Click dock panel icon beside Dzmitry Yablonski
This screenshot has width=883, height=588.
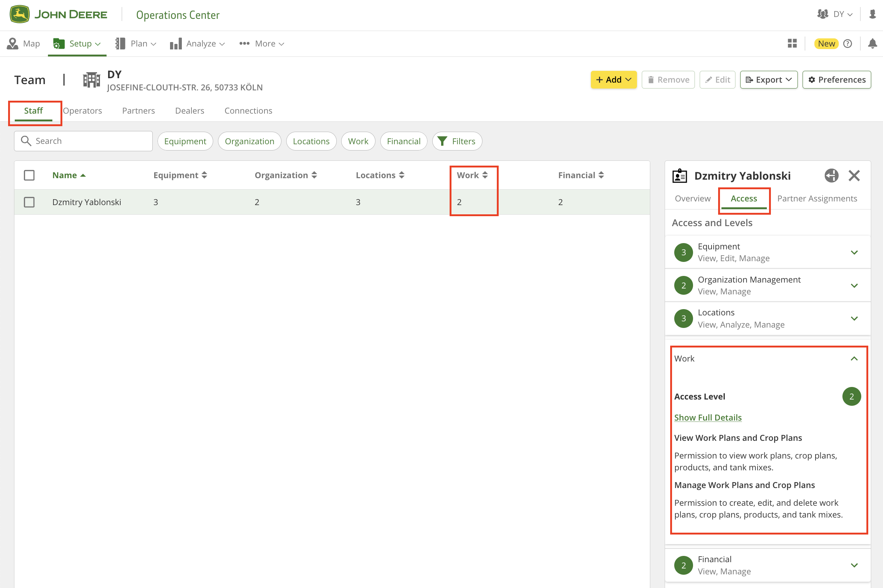point(831,176)
